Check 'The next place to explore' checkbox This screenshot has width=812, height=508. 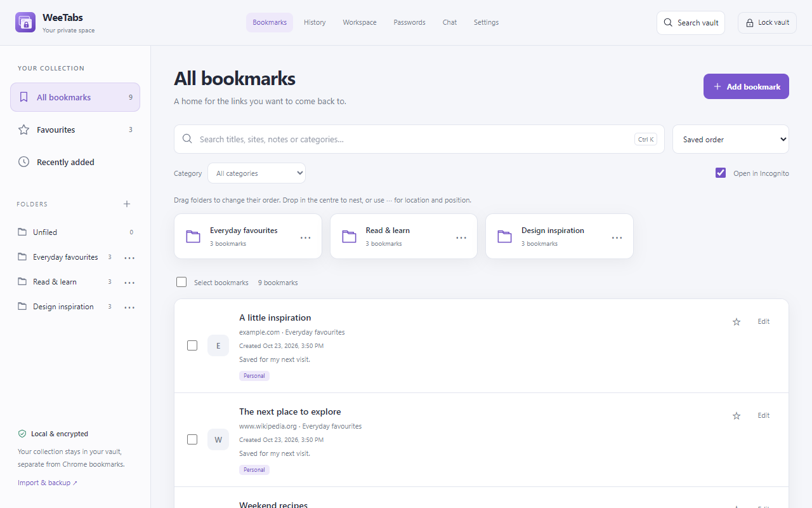(x=192, y=439)
